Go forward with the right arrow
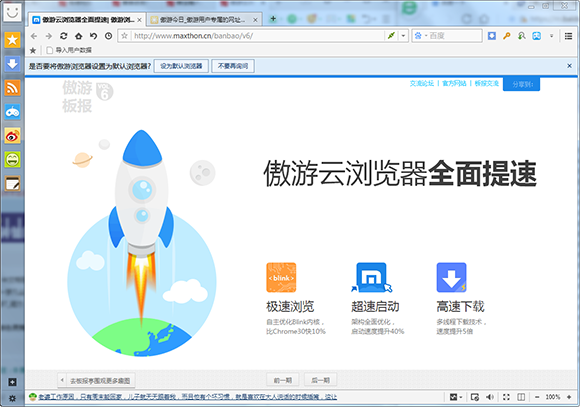The width and height of the screenshot is (580, 407). click(x=49, y=36)
